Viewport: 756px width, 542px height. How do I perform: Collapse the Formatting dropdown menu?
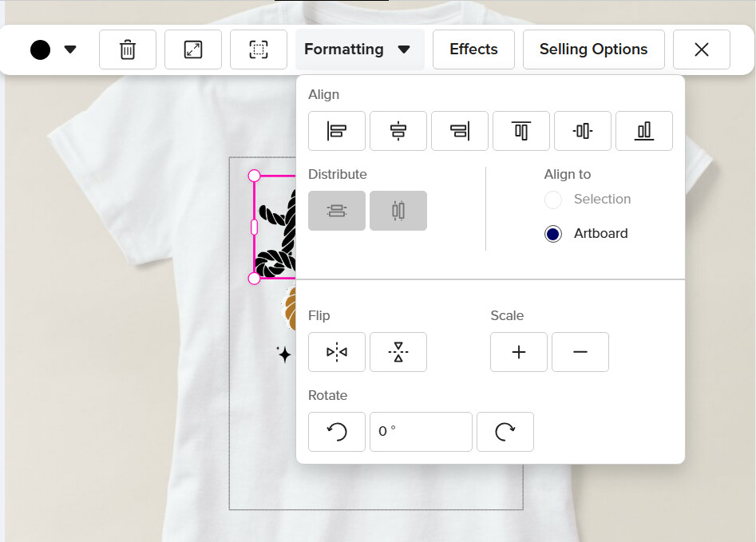pos(360,49)
